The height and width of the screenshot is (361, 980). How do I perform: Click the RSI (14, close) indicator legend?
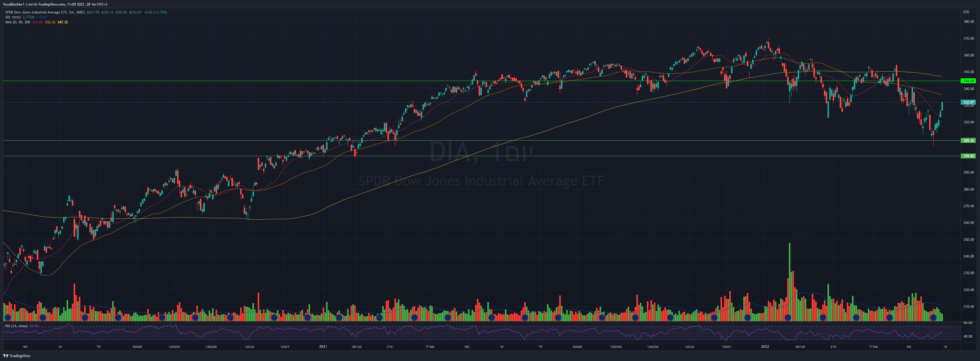click(x=16, y=326)
